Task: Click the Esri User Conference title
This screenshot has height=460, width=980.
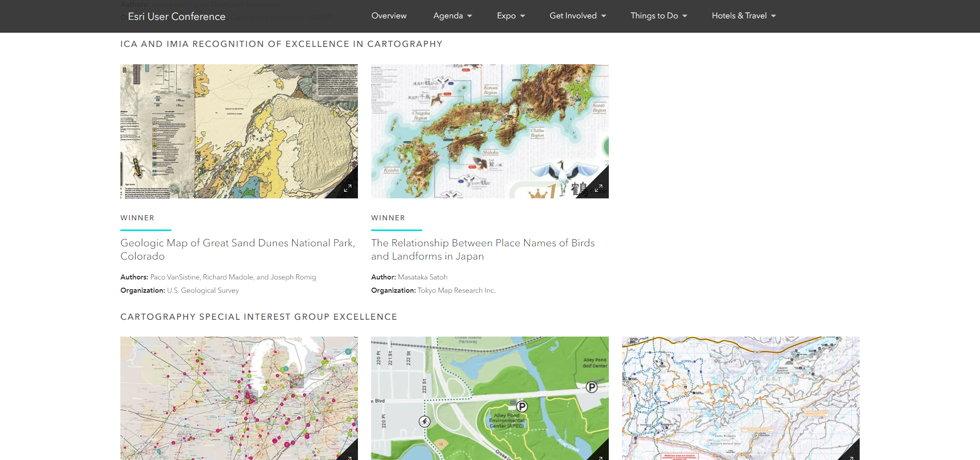Action: point(176,16)
